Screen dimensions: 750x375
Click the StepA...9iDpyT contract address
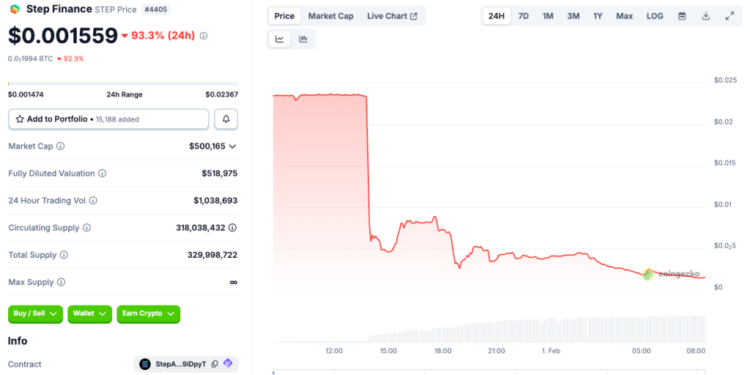[x=181, y=364]
